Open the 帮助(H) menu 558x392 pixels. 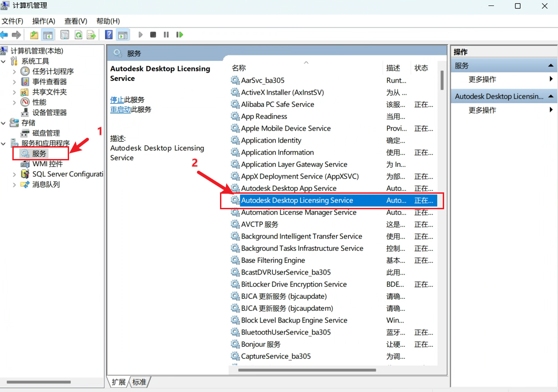click(108, 21)
